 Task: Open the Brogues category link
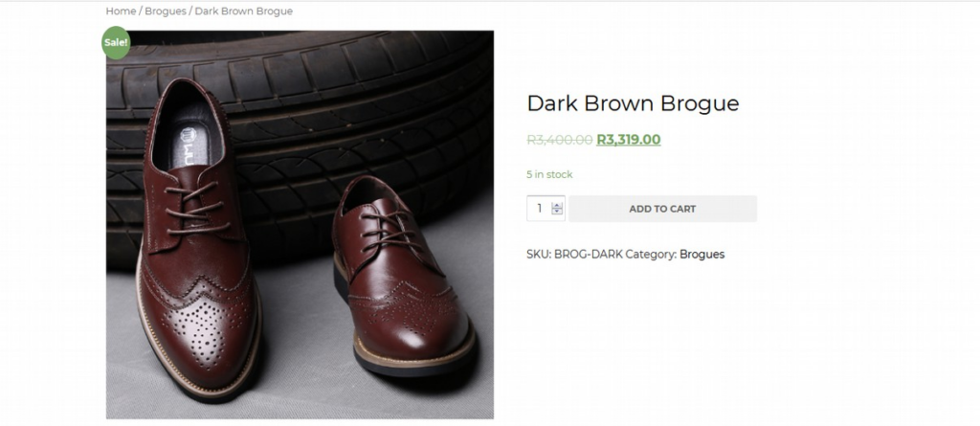click(702, 255)
